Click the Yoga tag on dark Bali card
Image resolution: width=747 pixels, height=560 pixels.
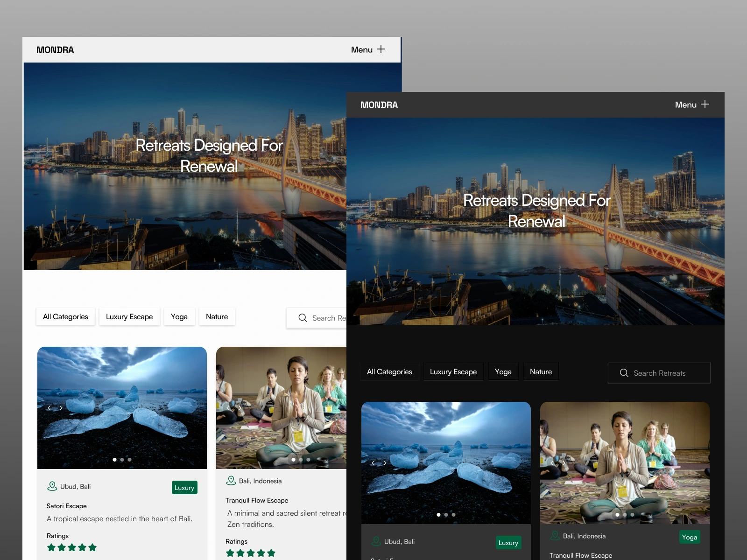click(x=690, y=537)
